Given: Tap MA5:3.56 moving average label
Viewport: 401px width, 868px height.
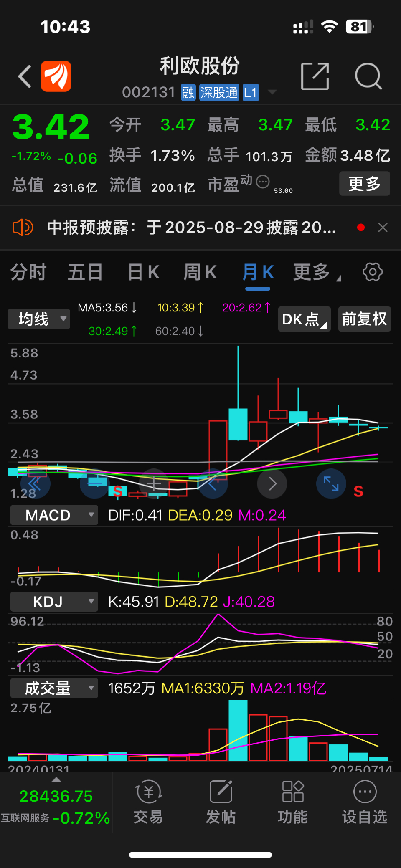Looking at the screenshot, I should [107, 308].
